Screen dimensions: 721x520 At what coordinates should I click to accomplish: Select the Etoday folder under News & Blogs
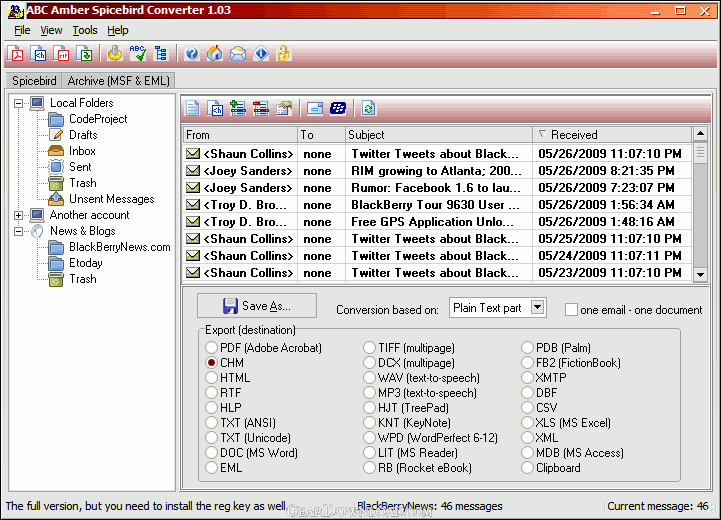pyautogui.click(x=86, y=263)
